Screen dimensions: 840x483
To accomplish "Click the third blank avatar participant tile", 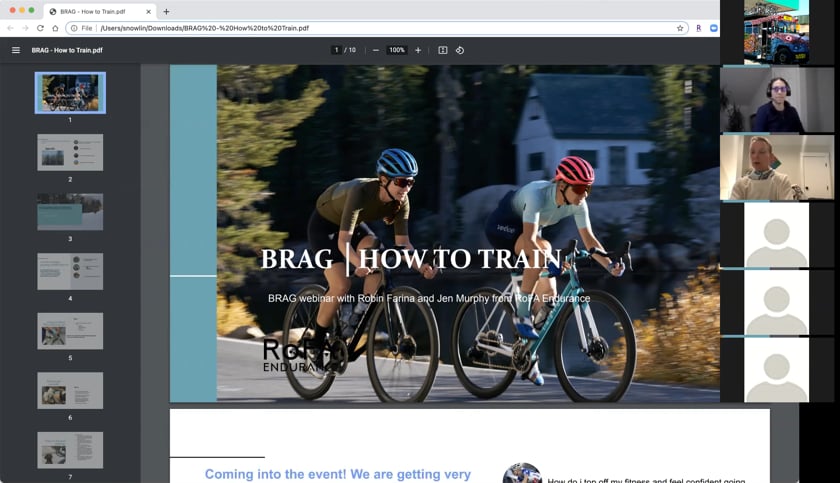I will pos(776,370).
